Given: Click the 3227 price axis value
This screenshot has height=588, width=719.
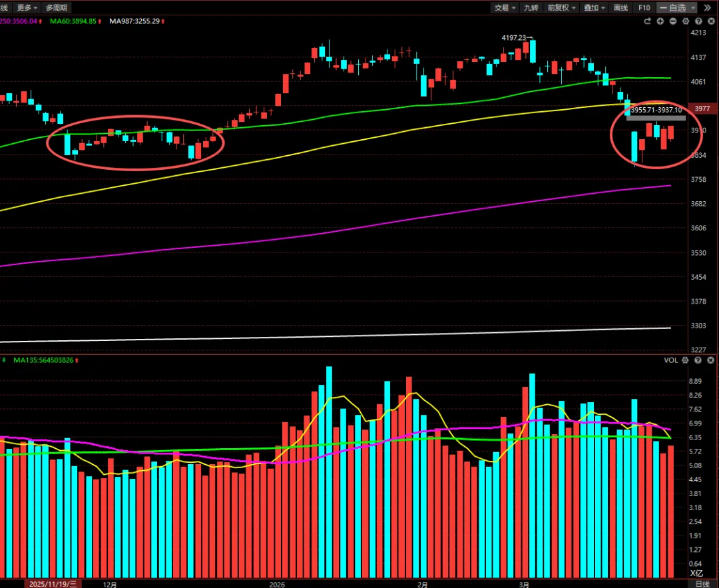Looking at the screenshot, I should coord(698,350).
